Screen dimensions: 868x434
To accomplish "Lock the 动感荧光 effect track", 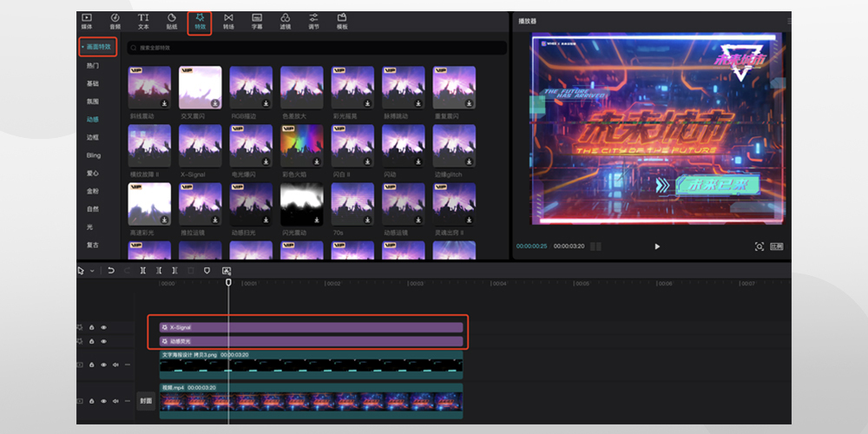I will click(x=92, y=341).
